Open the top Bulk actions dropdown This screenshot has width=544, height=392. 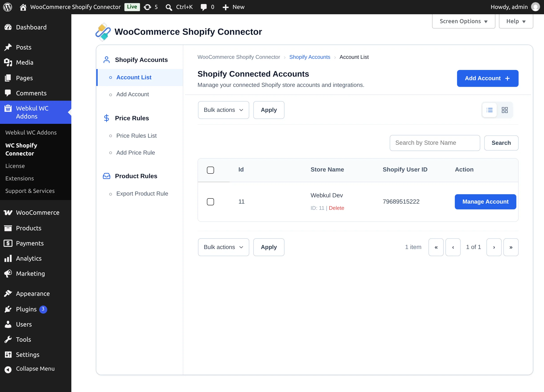tap(223, 110)
